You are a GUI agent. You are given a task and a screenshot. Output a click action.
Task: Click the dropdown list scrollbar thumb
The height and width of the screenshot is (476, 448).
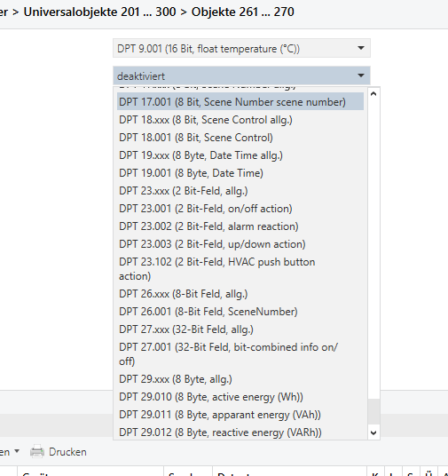[x=373, y=413]
